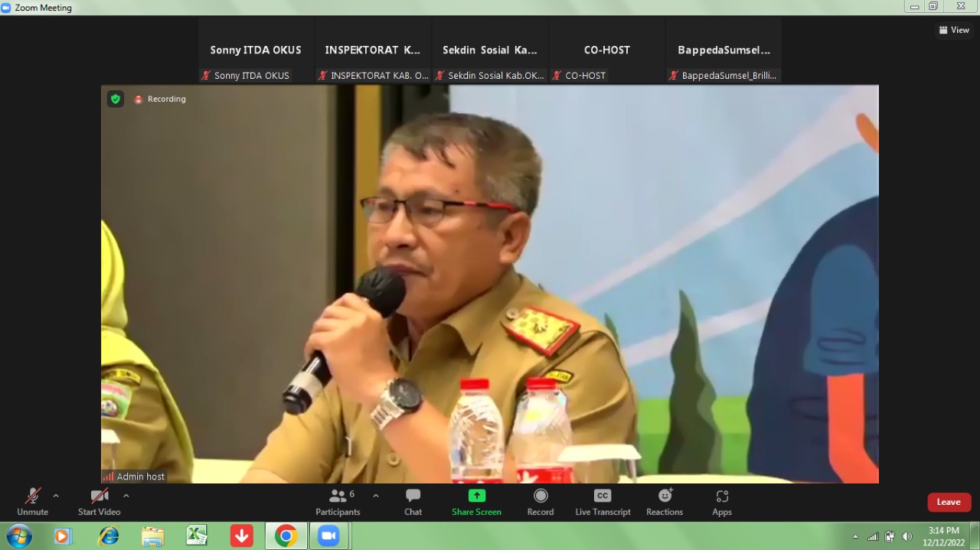
Task: Click the INSPEKTORAT KAB participant tile
Action: pyautogui.click(x=373, y=50)
